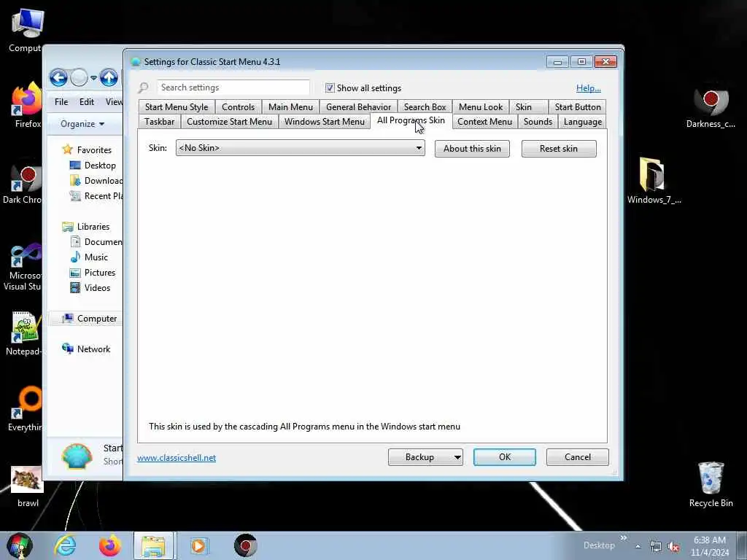Open the Menu Look tab
Image resolution: width=747 pixels, height=560 pixels.
coord(481,107)
